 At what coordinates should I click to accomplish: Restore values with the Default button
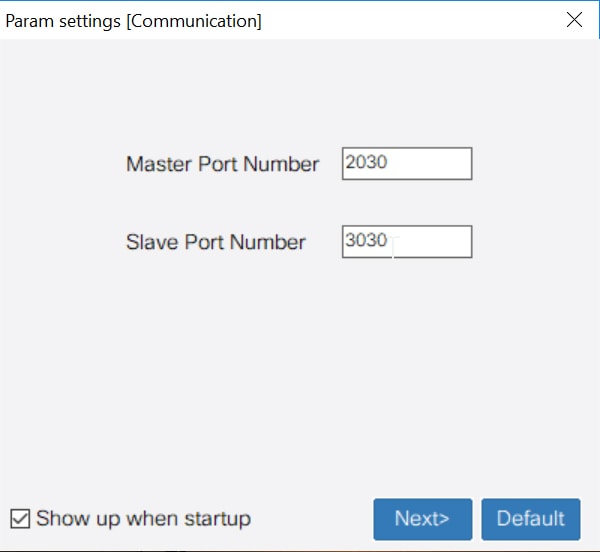[x=531, y=519]
